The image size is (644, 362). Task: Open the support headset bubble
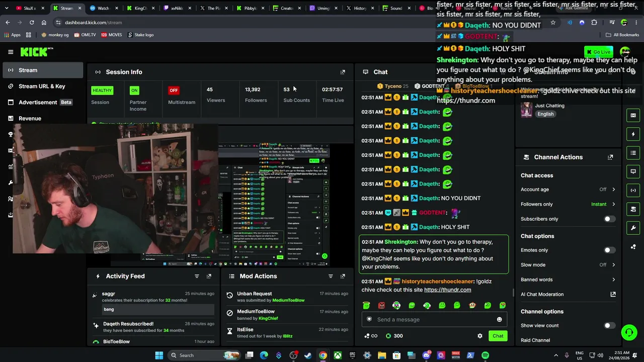click(x=628, y=332)
